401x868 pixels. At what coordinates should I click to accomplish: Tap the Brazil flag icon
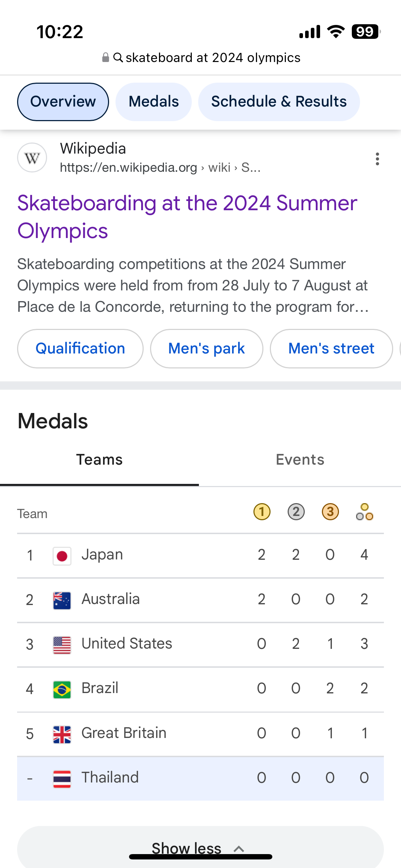62,689
